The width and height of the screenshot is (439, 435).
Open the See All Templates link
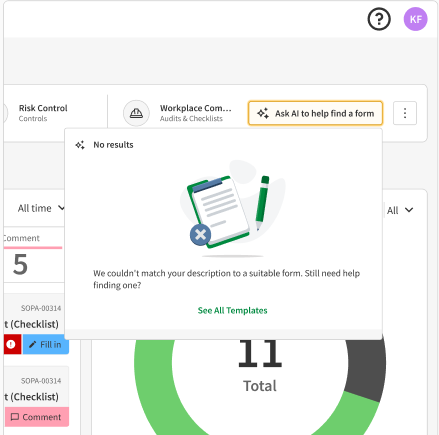[232, 311]
